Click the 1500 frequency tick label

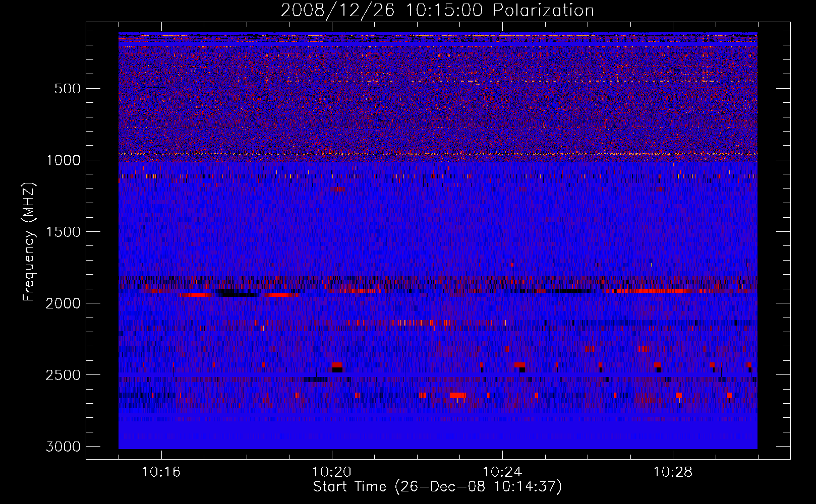coord(63,232)
